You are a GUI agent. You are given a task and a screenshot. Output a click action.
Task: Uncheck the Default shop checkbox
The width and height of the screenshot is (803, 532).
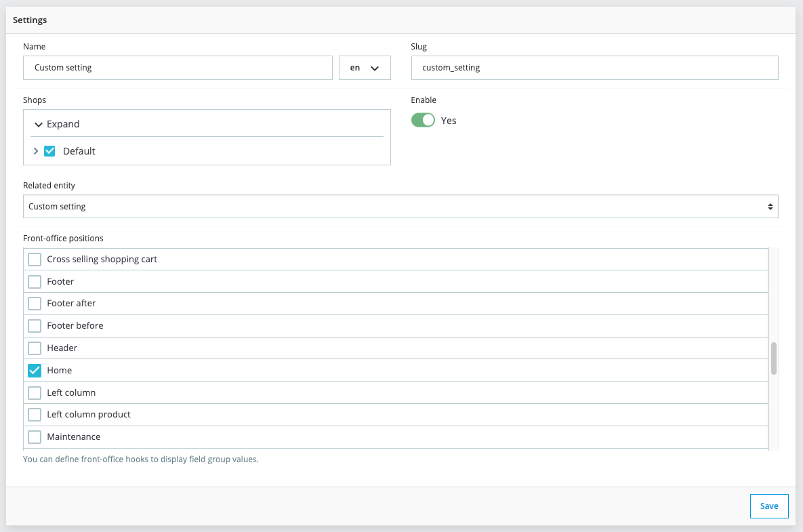coord(49,151)
